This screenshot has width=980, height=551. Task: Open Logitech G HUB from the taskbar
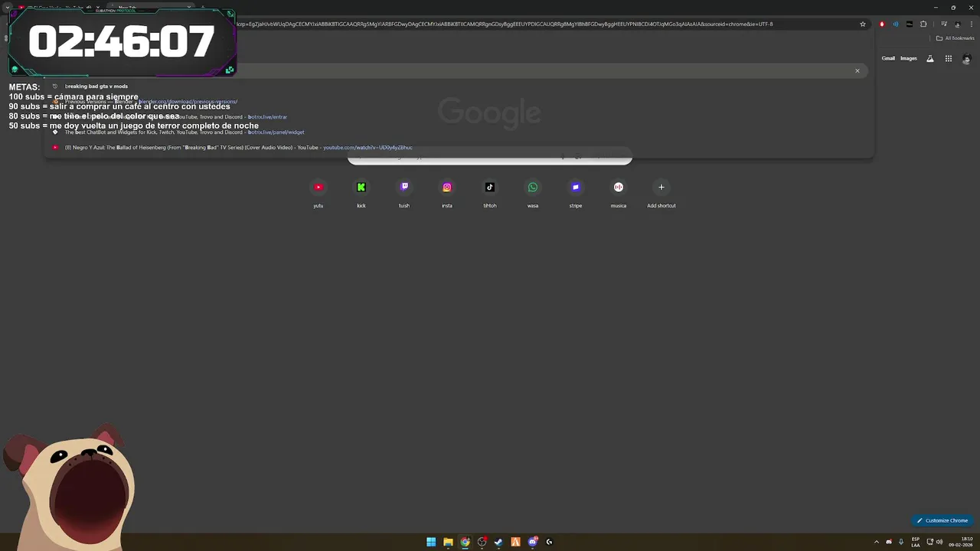[549, 542]
